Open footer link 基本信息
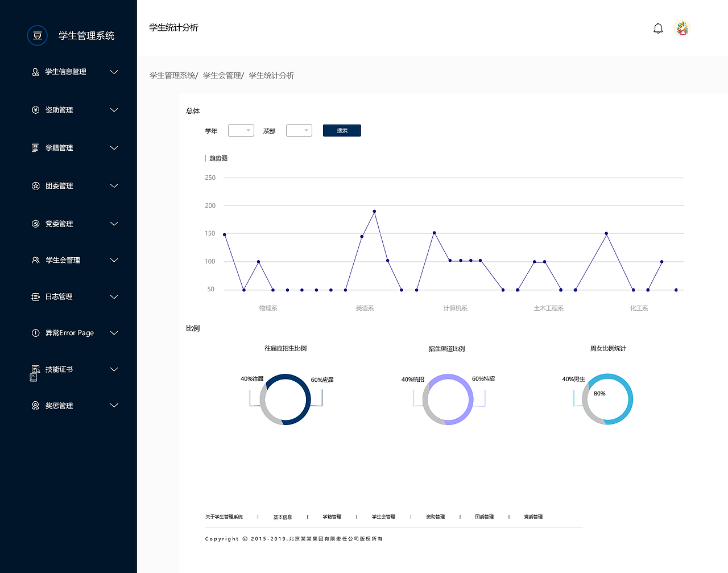 pyautogui.click(x=283, y=517)
